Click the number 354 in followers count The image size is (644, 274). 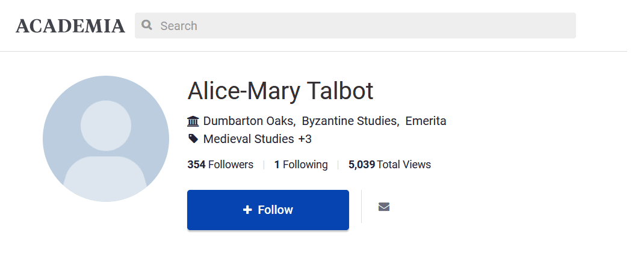pos(196,165)
